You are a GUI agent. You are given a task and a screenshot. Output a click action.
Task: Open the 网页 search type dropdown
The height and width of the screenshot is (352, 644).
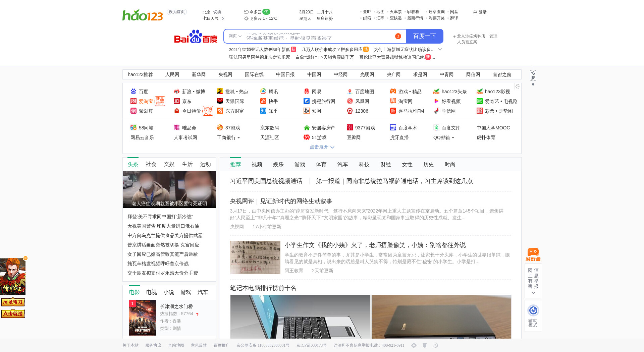[235, 36]
